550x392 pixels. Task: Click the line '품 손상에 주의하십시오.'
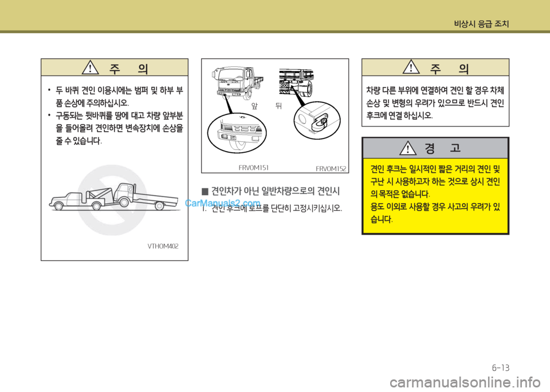93,104
